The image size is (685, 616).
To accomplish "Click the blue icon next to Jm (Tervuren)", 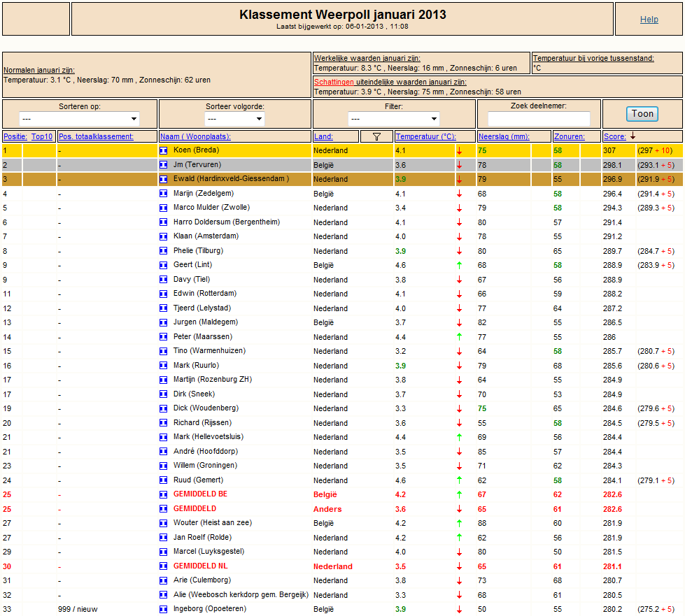I will [164, 165].
